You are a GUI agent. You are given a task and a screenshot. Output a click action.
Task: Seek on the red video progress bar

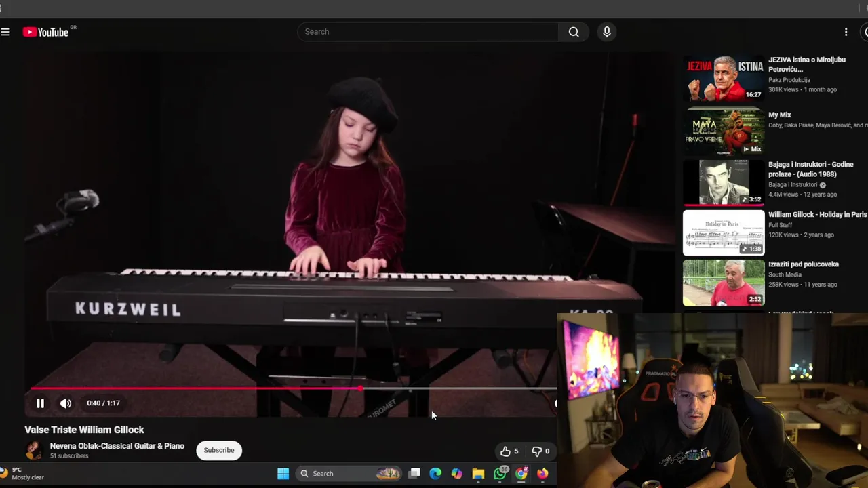point(293,388)
